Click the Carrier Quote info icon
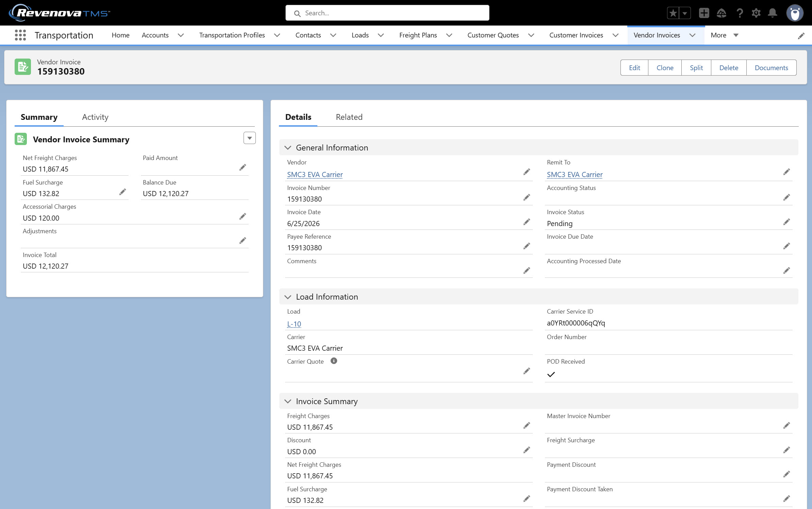812x509 pixels. (x=334, y=361)
